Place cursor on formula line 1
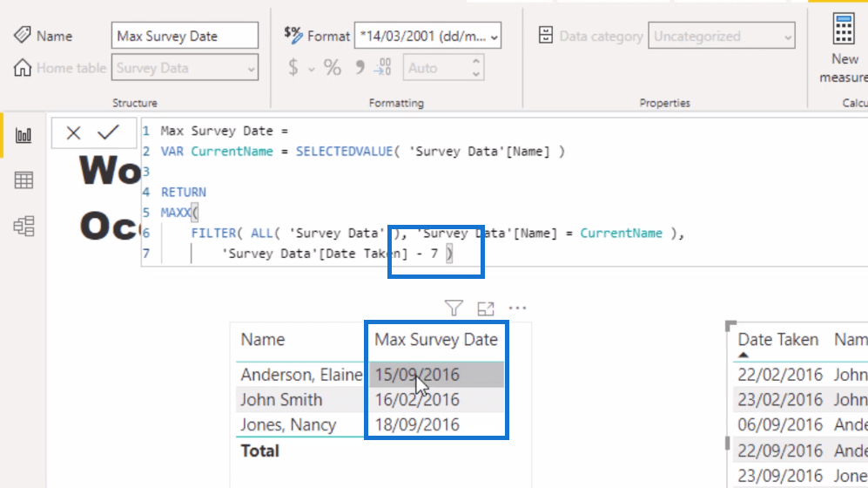Viewport: 868px width, 488px height. pyautogui.click(x=225, y=131)
